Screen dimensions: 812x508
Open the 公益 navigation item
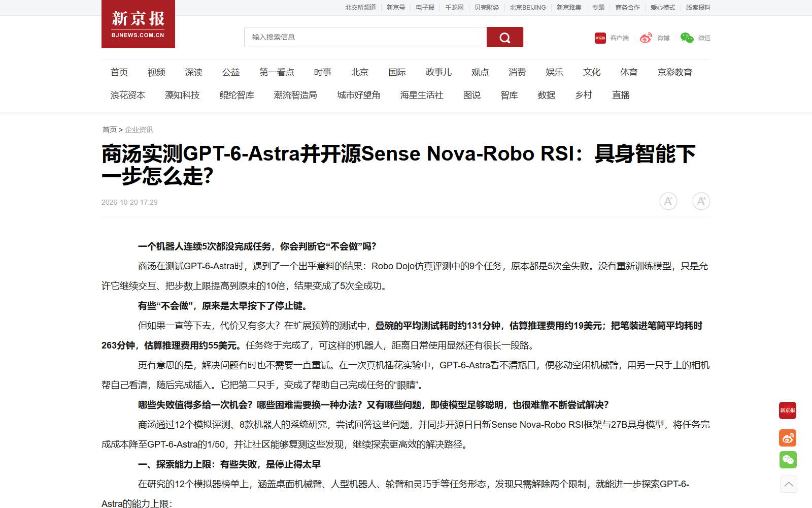[231, 72]
